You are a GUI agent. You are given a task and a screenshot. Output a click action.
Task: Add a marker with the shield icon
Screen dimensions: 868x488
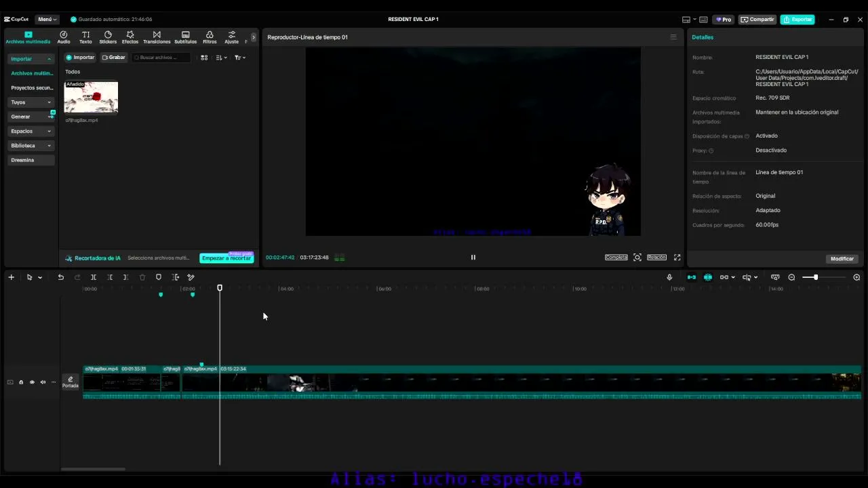click(159, 277)
